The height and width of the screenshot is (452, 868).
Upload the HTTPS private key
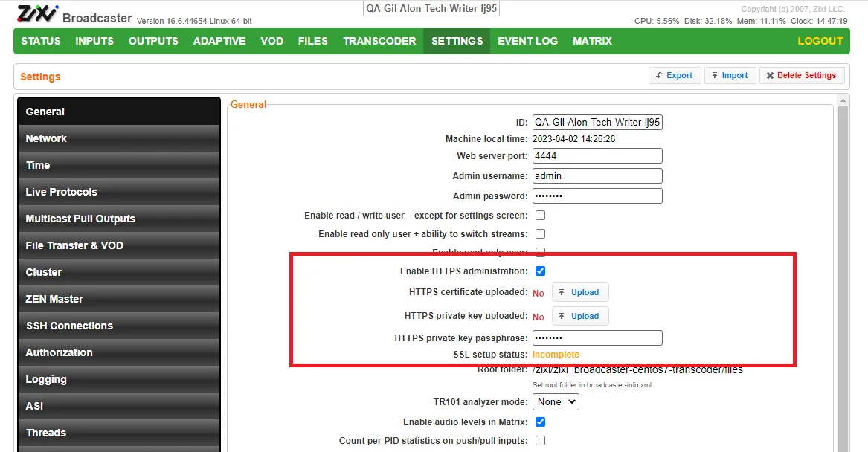pos(580,316)
